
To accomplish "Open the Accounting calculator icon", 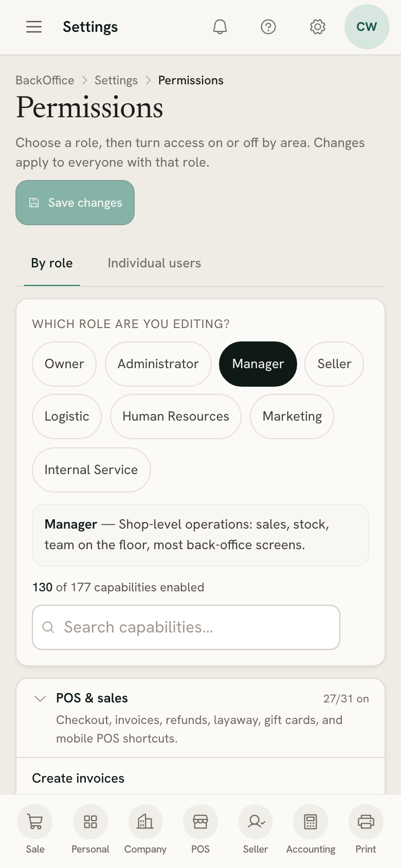I will 311,822.
